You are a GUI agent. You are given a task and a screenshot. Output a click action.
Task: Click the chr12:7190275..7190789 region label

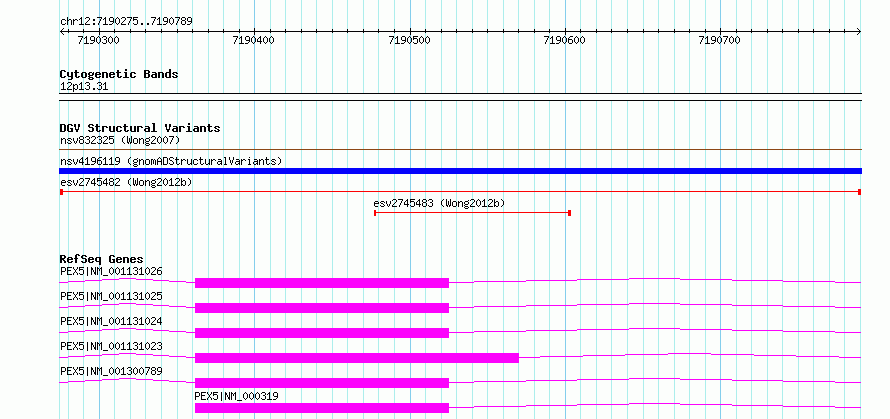(x=126, y=21)
